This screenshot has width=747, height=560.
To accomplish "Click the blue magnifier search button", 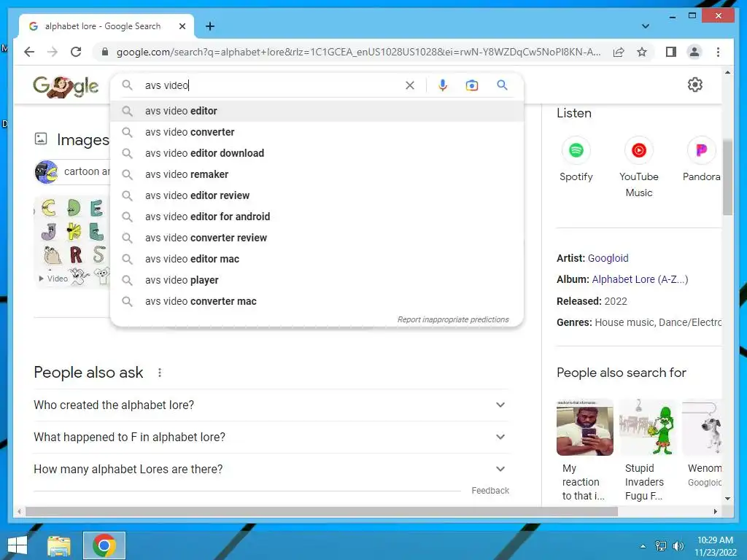I will 502,85.
